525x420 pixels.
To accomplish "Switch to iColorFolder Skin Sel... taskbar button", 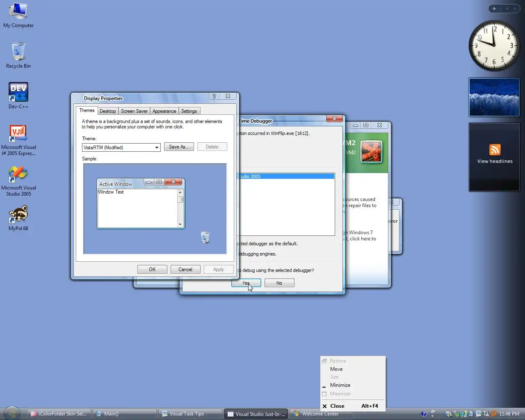I will pos(59,414).
